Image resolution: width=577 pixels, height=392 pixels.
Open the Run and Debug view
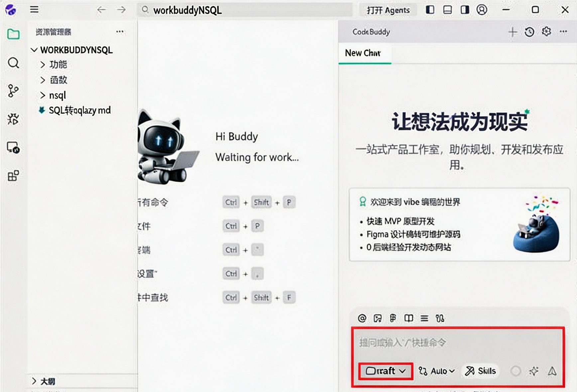pos(13,119)
